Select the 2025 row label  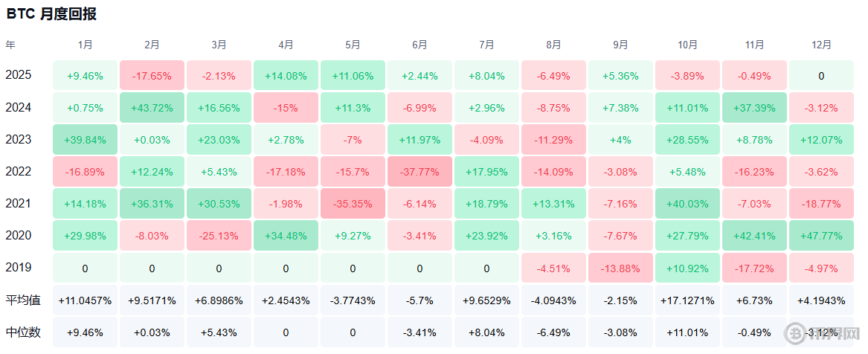[x=18, y=75]
